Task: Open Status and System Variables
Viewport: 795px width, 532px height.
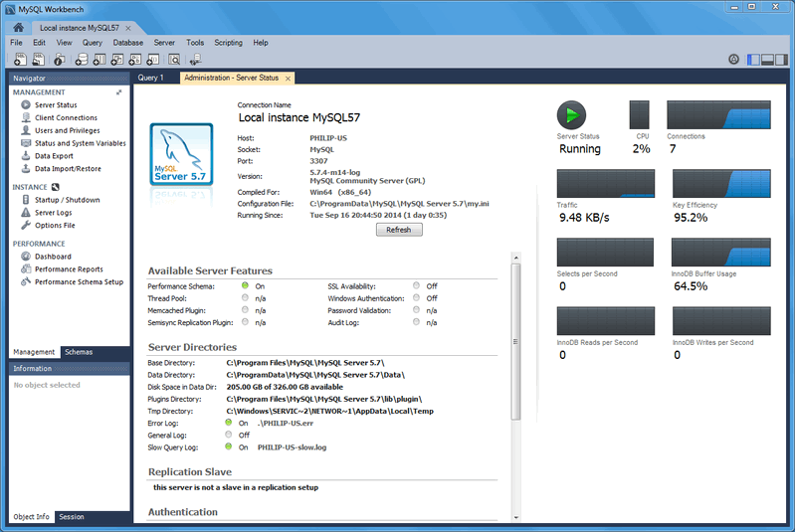Action: point(81,143)
